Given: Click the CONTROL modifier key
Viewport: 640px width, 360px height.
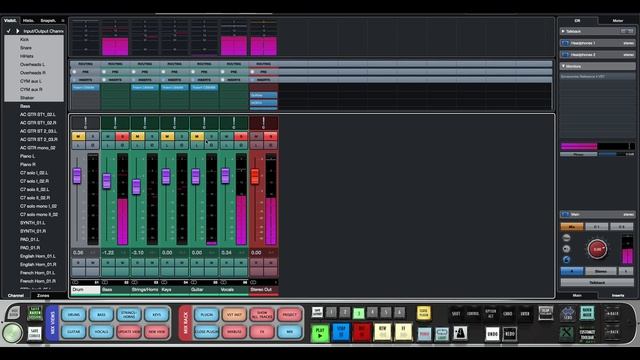Looking at the screenshot, I should pos(473,314).
